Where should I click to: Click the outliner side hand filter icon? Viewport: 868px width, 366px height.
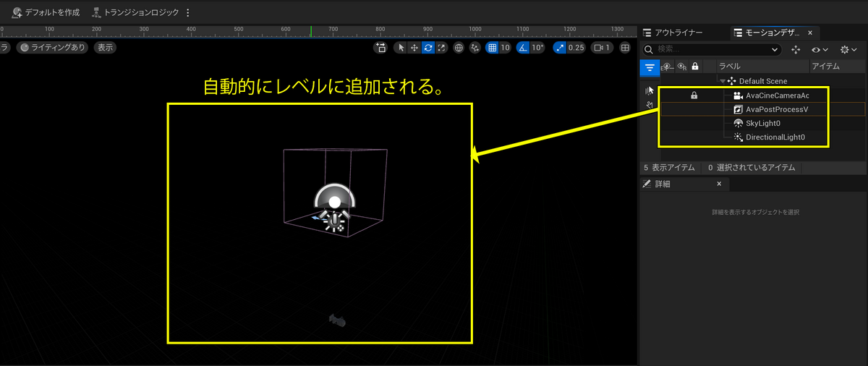click(x=650, y=105)
